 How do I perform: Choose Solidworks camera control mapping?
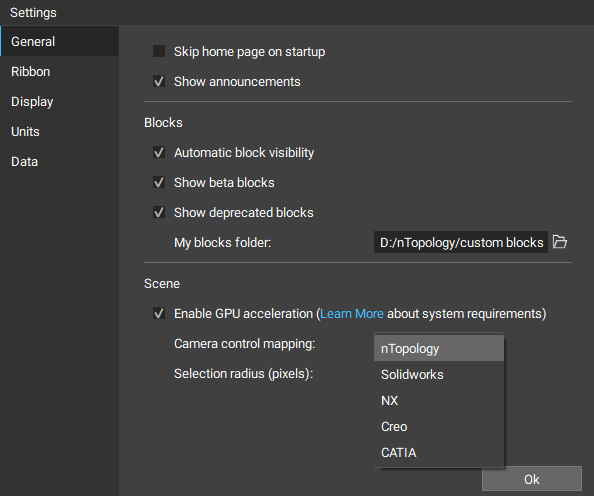pos(439,374)
